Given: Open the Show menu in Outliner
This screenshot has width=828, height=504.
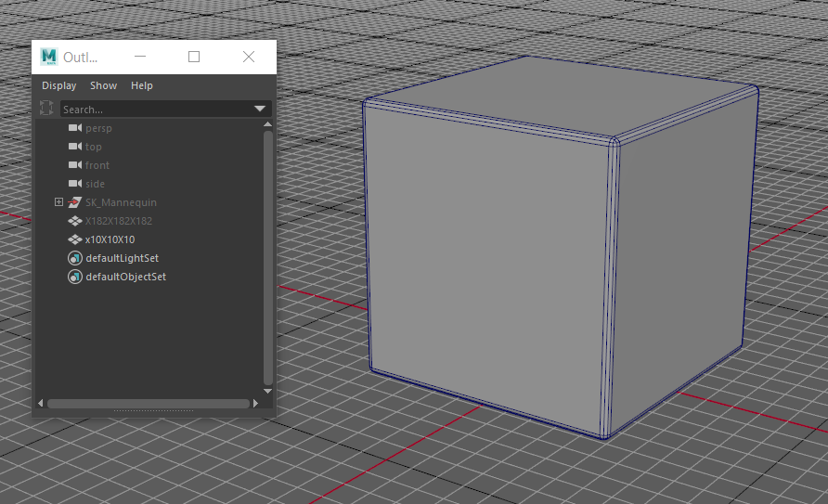Looking at the screenshot, I should click(104, 85).
